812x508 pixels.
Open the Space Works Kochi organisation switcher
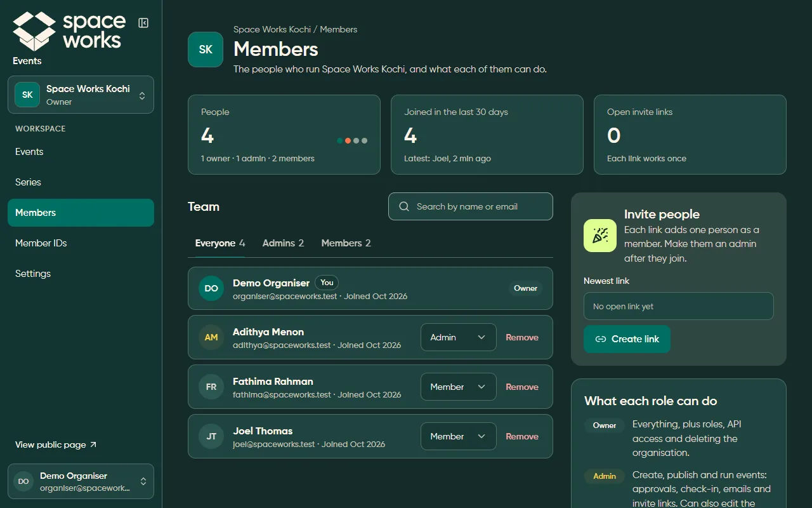point(81,95)
